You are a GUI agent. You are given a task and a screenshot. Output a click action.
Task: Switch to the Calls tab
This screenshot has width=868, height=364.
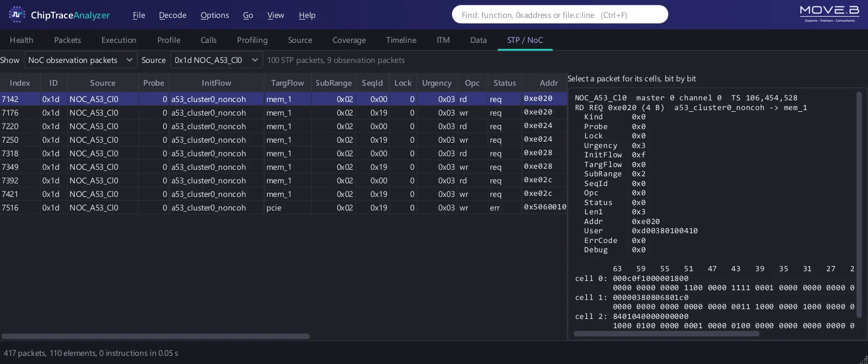[x=208, y=40]
